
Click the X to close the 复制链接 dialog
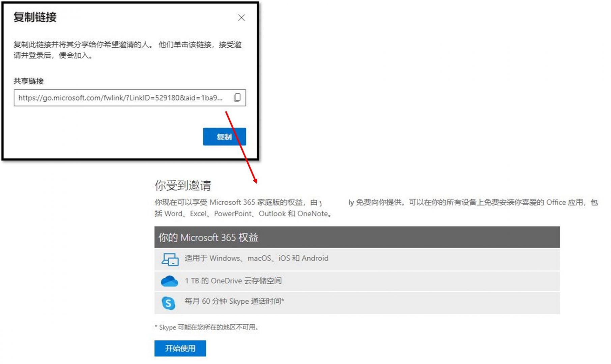[241, 18]
